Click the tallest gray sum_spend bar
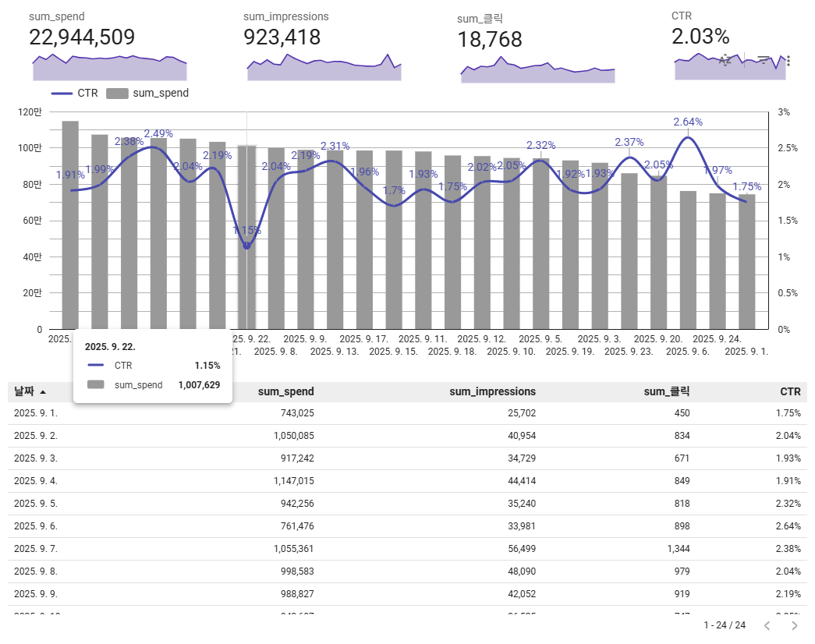Viewport: 815px width, 644px height. (x=70, y=226)
